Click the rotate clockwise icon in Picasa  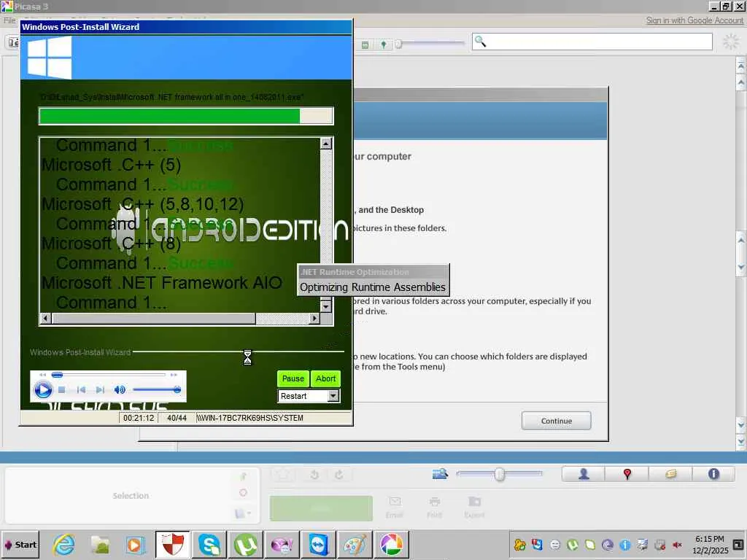click(339, 475)
